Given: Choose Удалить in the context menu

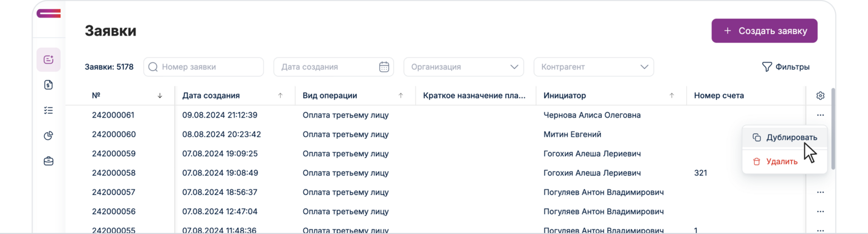Looking at the screenshot, I should 781,162.
